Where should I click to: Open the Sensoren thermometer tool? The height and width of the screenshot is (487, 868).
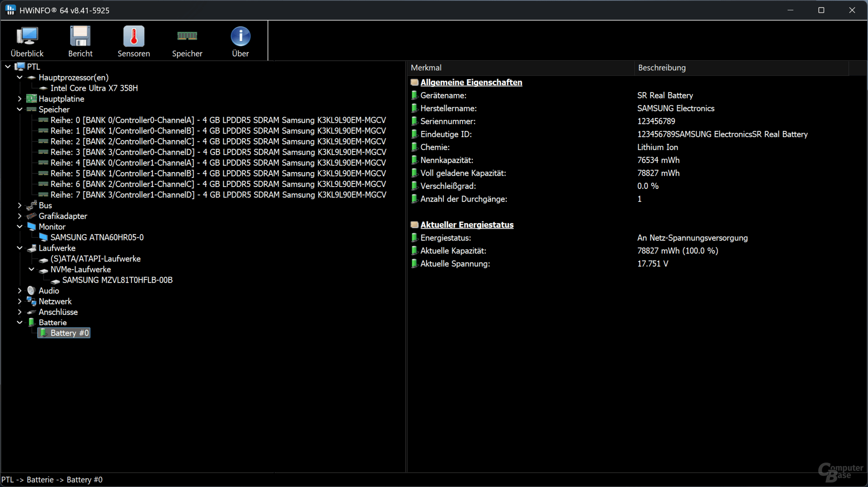[x=134, y=42]
